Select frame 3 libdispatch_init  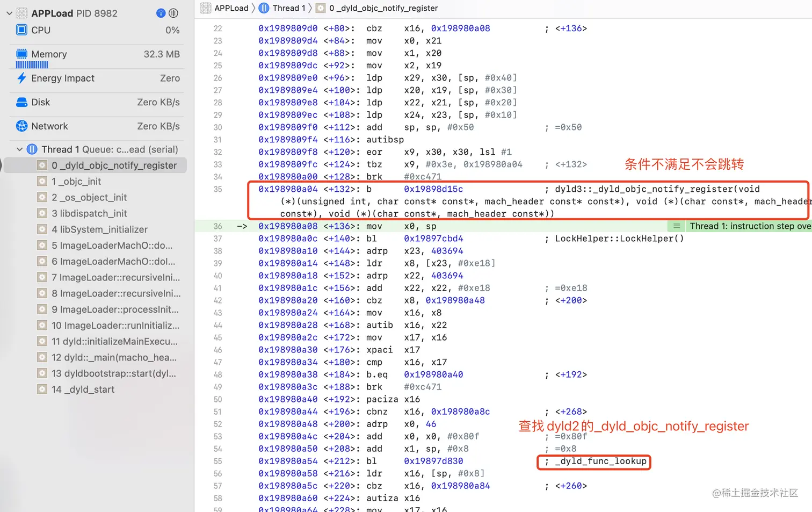coord(96,213)
